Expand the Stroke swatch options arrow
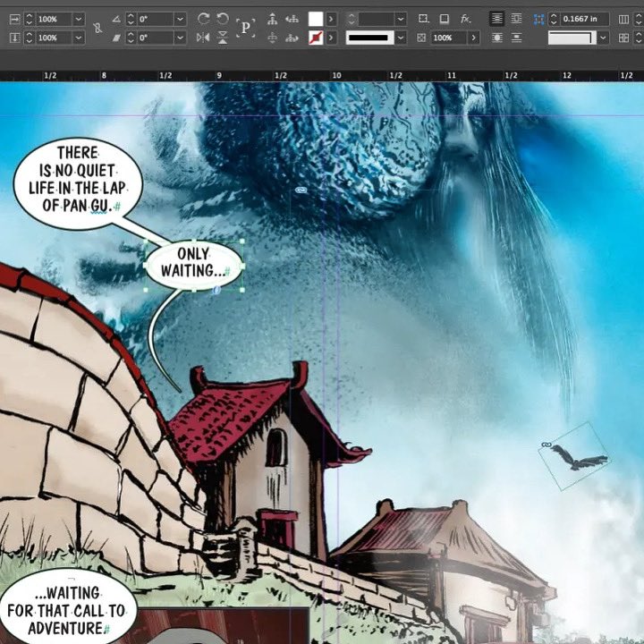This screenshot has height=644, width=644. point(331,38)
